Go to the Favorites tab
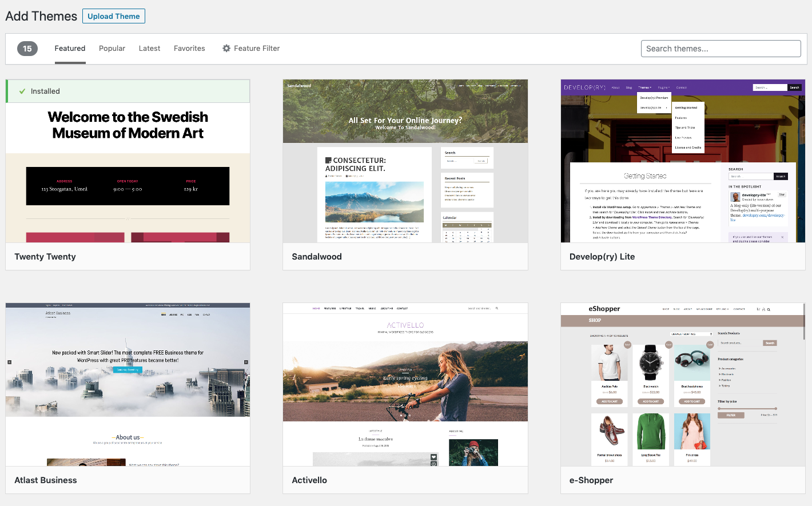 [189, 49]
